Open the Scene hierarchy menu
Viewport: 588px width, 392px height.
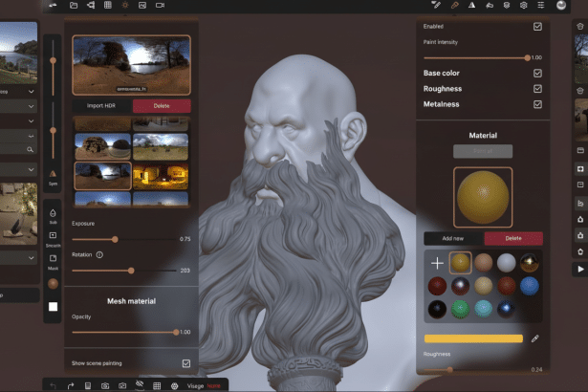(x=91, y=5)
